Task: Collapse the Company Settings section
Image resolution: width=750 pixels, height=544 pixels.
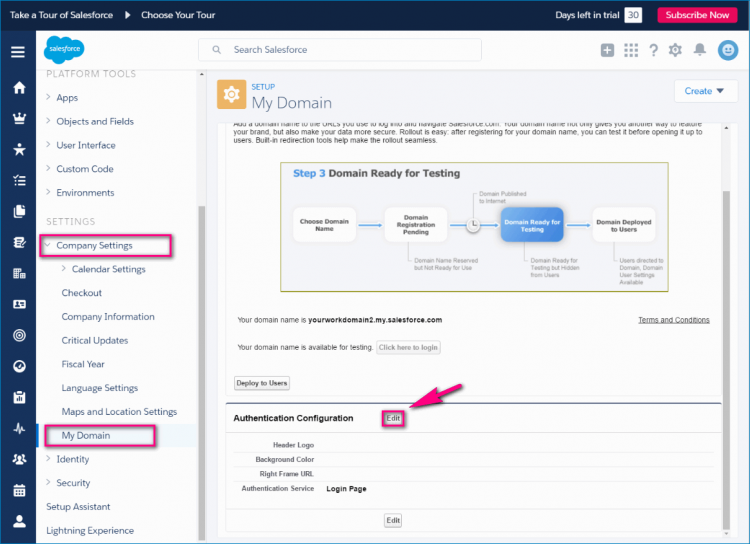Action: tap(48, 245)
